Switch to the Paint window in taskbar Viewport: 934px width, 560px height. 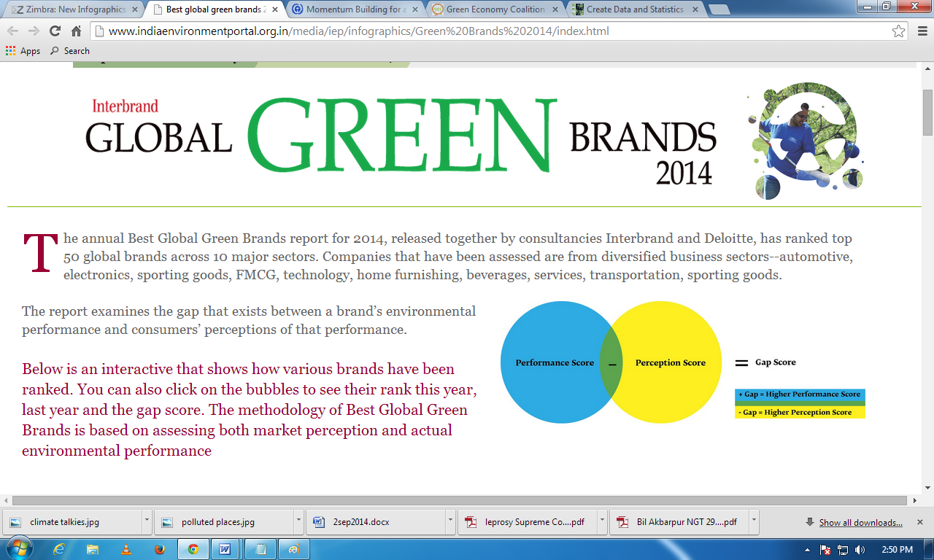293,549
